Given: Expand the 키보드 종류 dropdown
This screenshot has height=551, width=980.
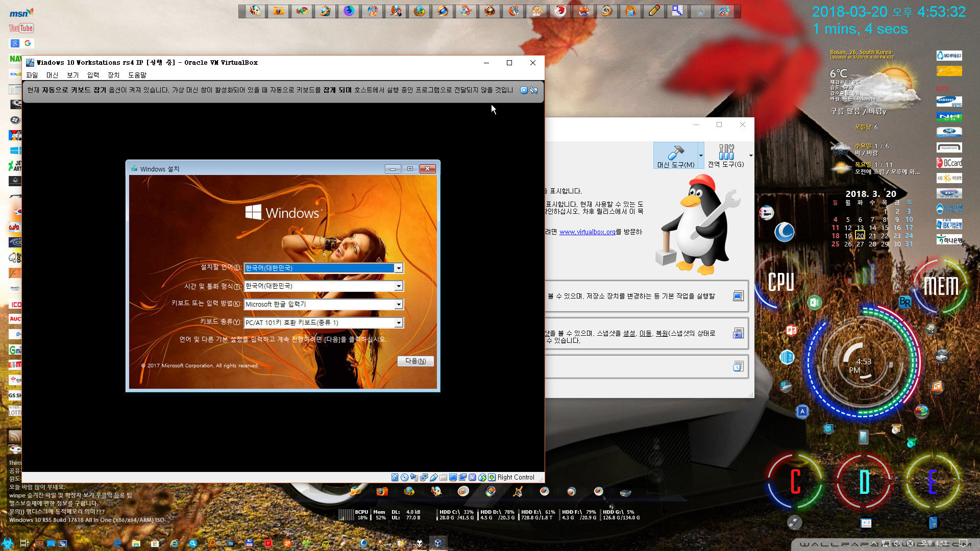Looking at the screenshot, I should (x=399, y=323).
